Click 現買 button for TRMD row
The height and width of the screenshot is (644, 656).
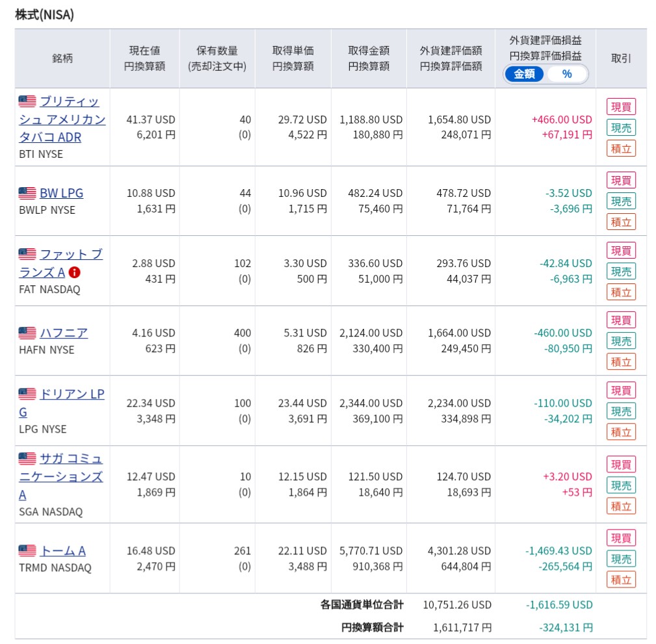[621, 538]
